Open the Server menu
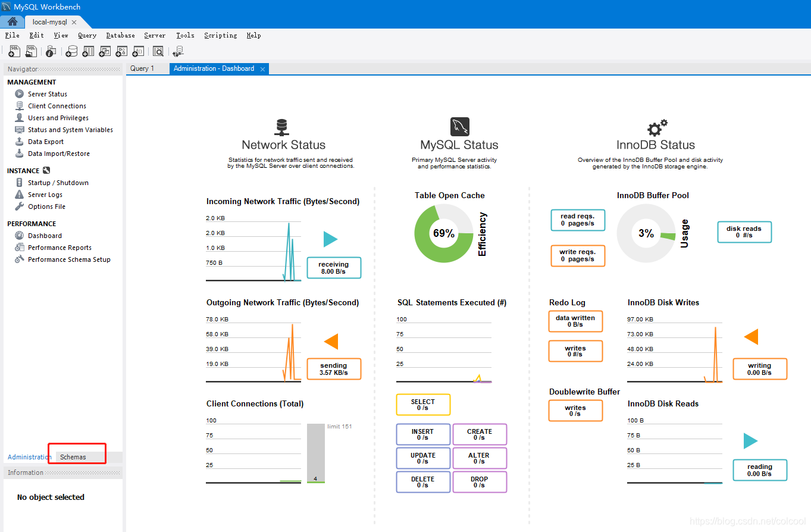This screenshot has width=811, height=532. 155,35
